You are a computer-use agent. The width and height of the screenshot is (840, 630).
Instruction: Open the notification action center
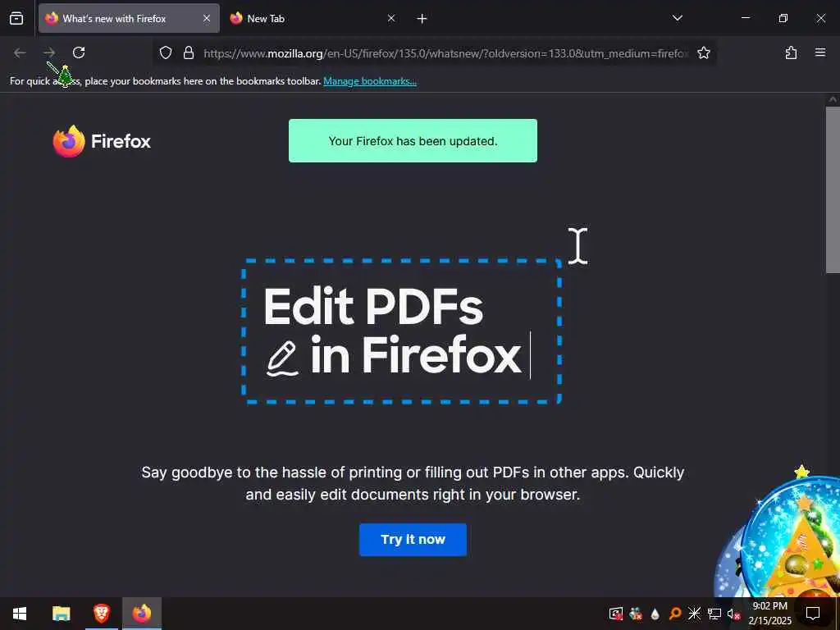click(x=813, y=614)
